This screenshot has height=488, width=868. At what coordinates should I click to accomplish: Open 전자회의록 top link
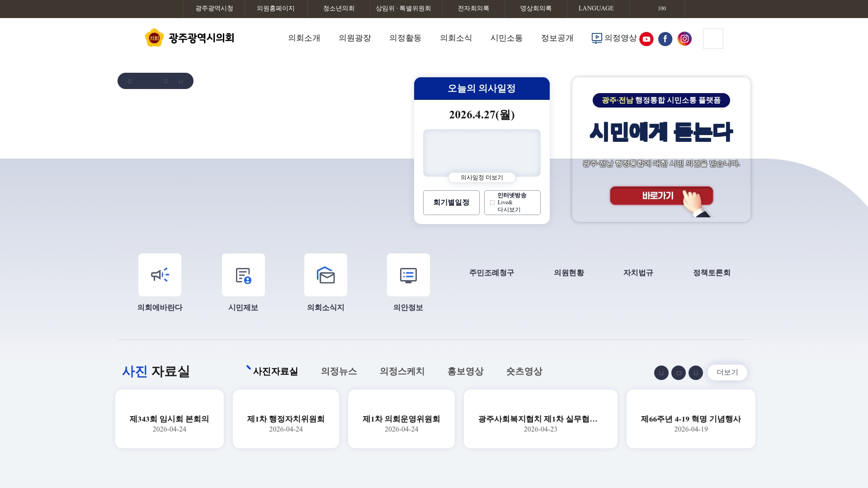point(473,9)
